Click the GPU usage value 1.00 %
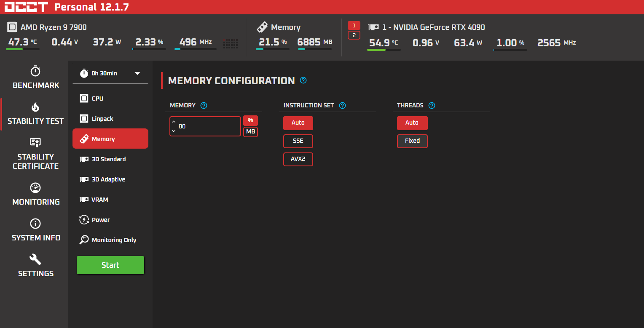The image size is (644, 328). 510,43
